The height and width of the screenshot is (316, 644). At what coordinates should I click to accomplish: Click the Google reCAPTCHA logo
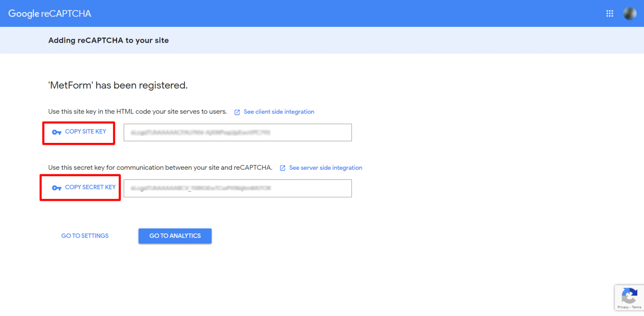pyautogui.click(x=49, y=13)
